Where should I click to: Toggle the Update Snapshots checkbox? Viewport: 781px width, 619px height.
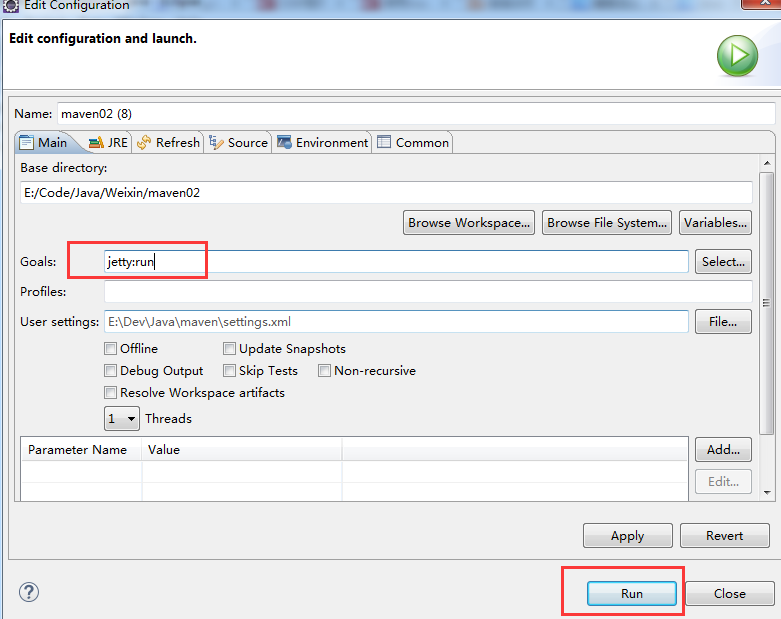point(229,349)
